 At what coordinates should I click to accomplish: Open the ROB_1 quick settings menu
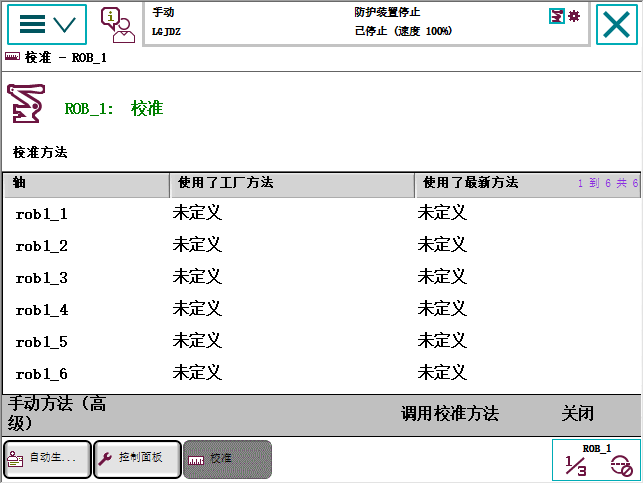[596, 459]
